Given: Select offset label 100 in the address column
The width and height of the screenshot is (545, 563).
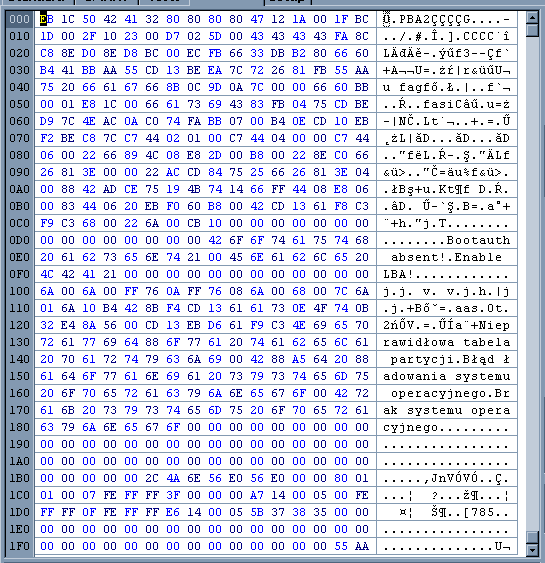Looking at the screenshot, I should (19, 291).
